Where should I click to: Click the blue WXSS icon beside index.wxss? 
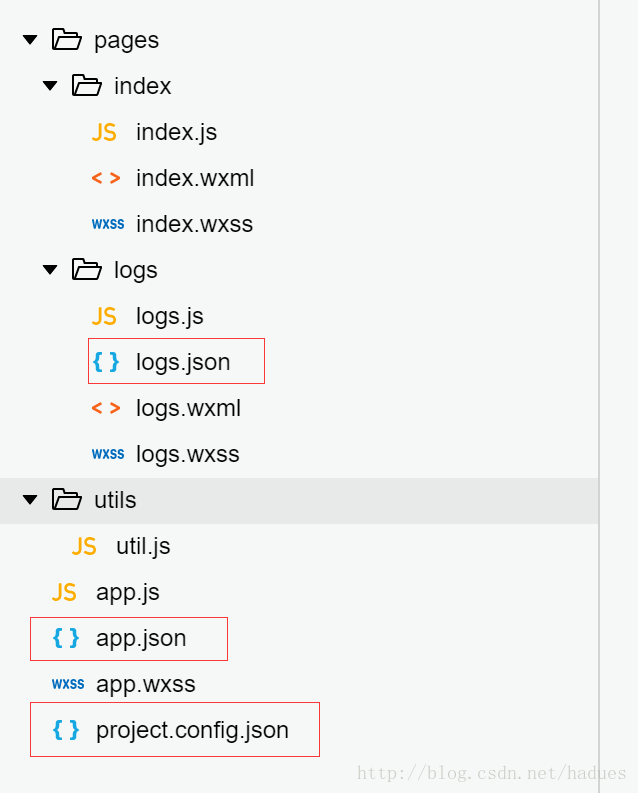pos(107,224)
